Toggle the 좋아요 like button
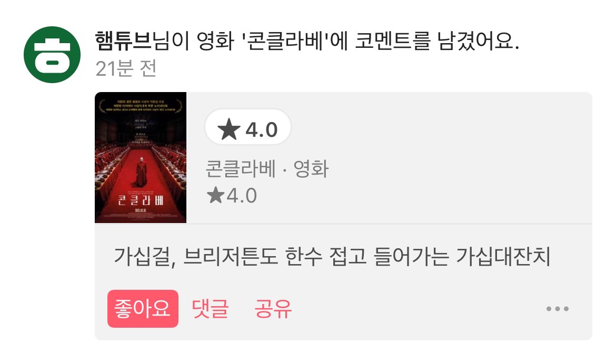Viewport: 616px width, 364px height. (x=143, y=309)
